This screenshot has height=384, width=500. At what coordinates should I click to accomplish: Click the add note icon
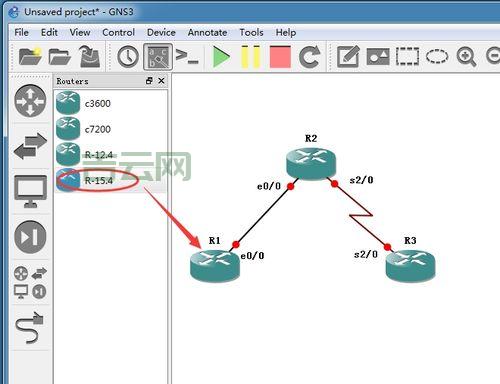point(348,57)
